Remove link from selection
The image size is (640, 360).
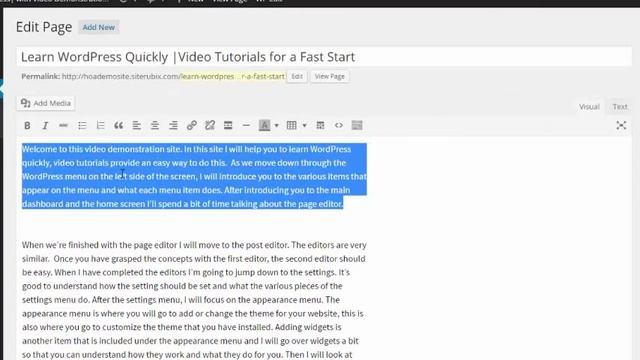click(210, 125)
